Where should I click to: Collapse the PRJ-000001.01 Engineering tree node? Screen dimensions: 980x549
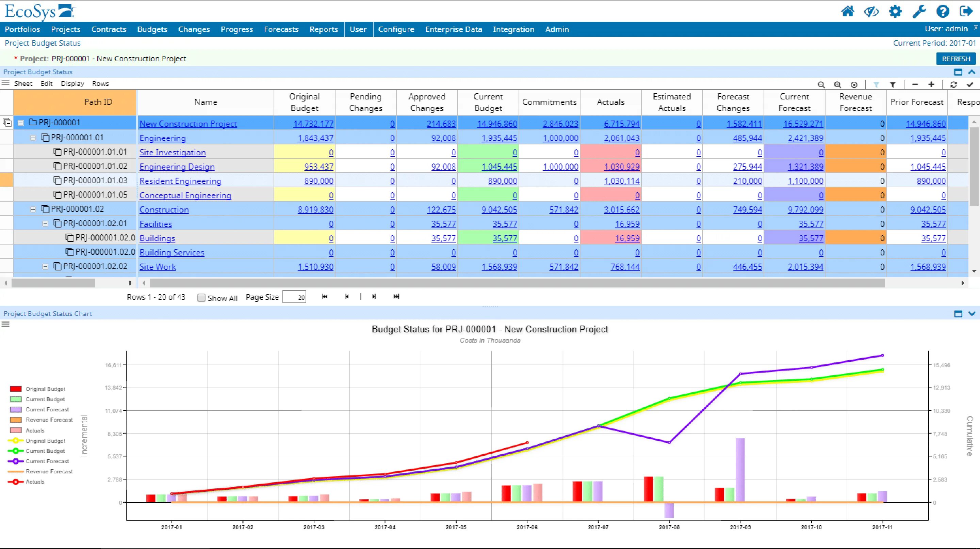click(x=33, y=138)
